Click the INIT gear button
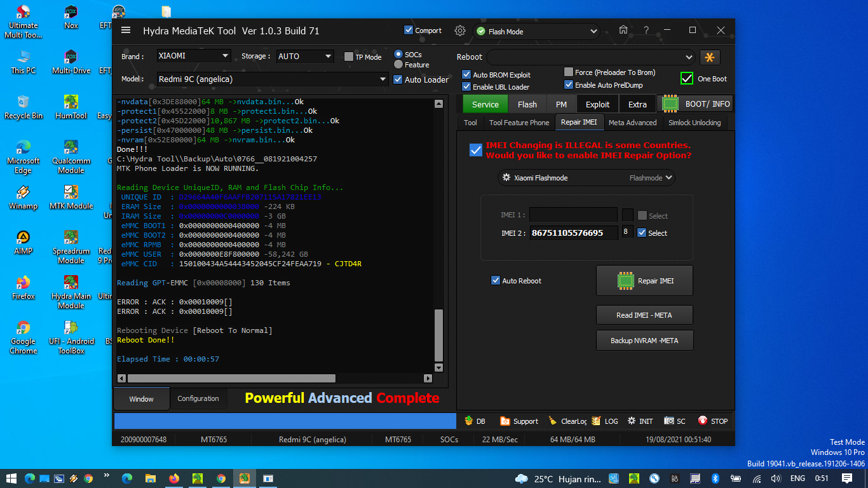 click(640, 421)
